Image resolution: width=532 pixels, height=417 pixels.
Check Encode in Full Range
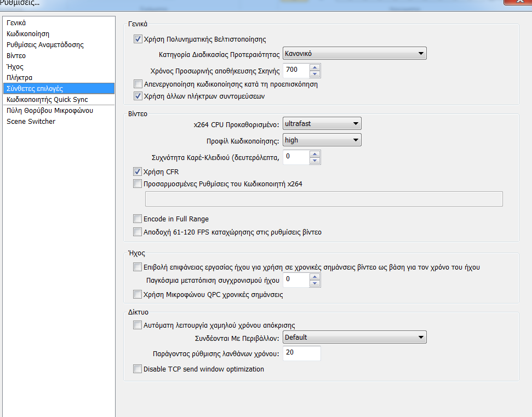pyautogui.click(x=138, y=219)
